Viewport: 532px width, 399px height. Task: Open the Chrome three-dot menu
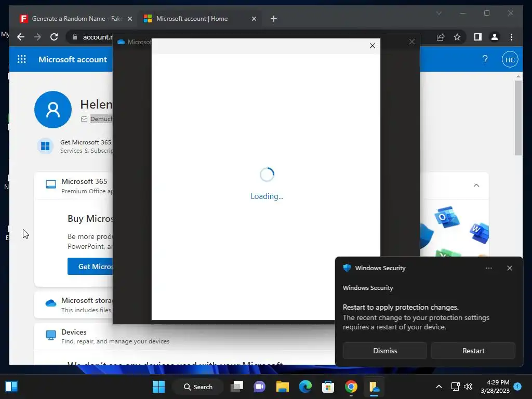[511, 37]
